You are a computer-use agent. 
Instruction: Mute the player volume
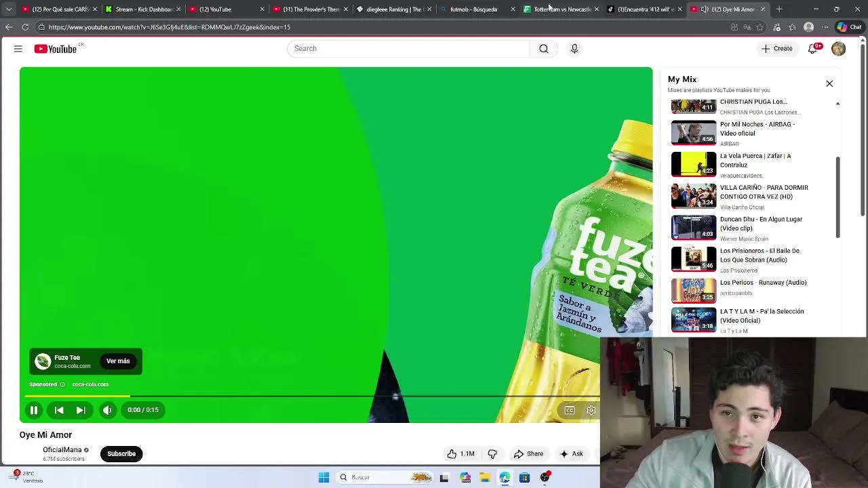[x=107, y=410]
